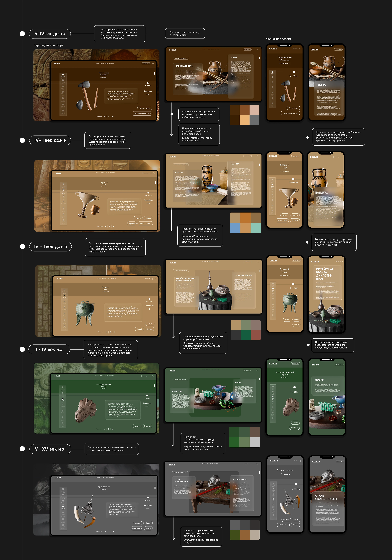Screen dimensions: 392x560
Task: Open ГАЛЕРЕЯ menu on Первобытное общество monitor
Action: pos(98,63)
